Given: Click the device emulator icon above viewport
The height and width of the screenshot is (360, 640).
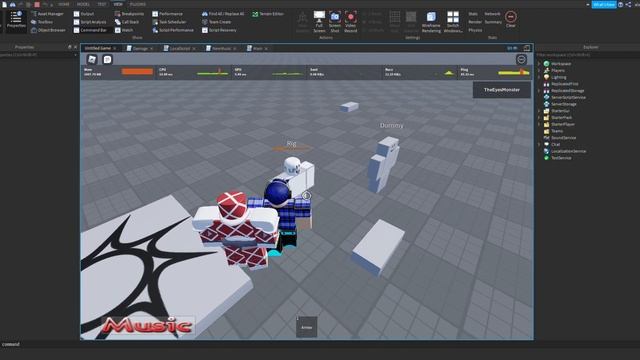Looking at the screenshot, I should tap(527, 48).
